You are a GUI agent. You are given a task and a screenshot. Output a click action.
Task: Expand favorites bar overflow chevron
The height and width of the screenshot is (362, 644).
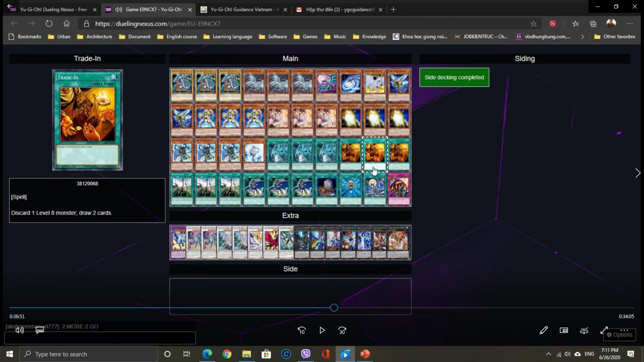point(582,36)
